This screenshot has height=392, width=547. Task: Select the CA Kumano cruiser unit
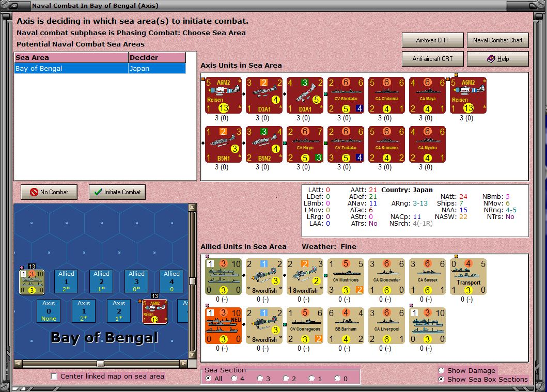pyautogui.click(x=386, y=145)
